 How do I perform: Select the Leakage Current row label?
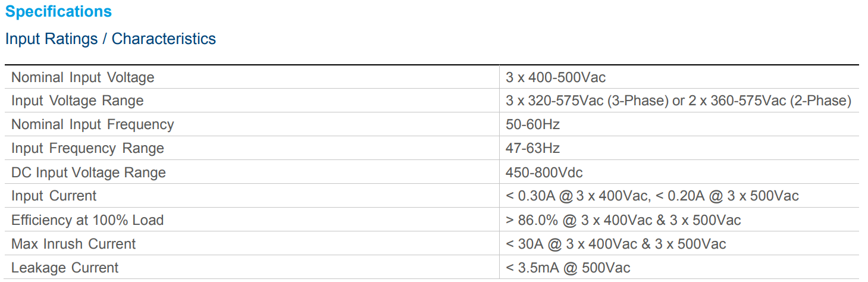[65, 268]
